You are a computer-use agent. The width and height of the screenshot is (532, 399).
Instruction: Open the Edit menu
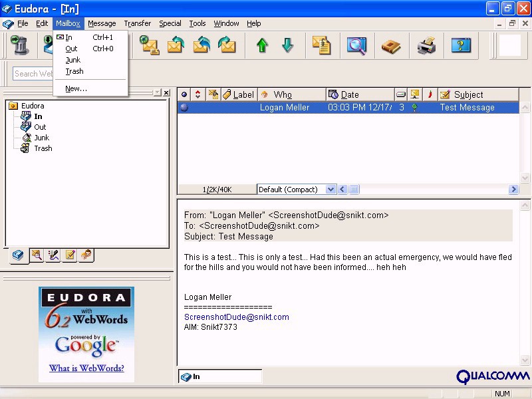point(42,23)
